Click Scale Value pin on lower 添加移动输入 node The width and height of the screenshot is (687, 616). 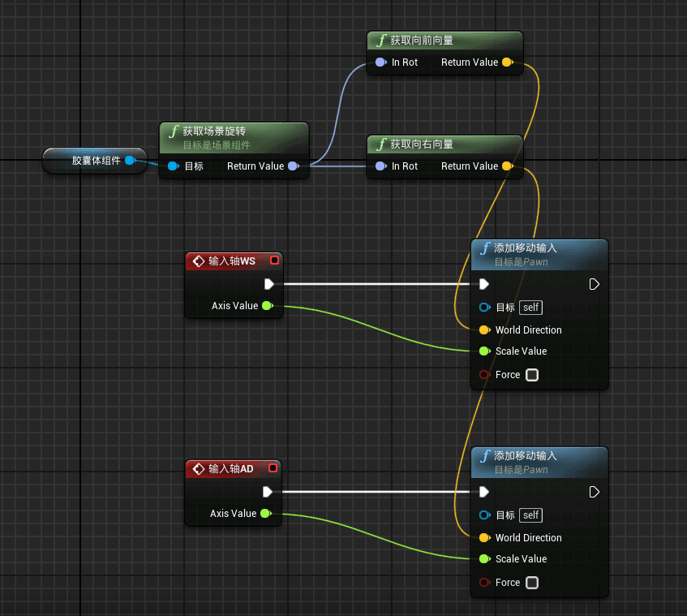(x=484, y=559)
